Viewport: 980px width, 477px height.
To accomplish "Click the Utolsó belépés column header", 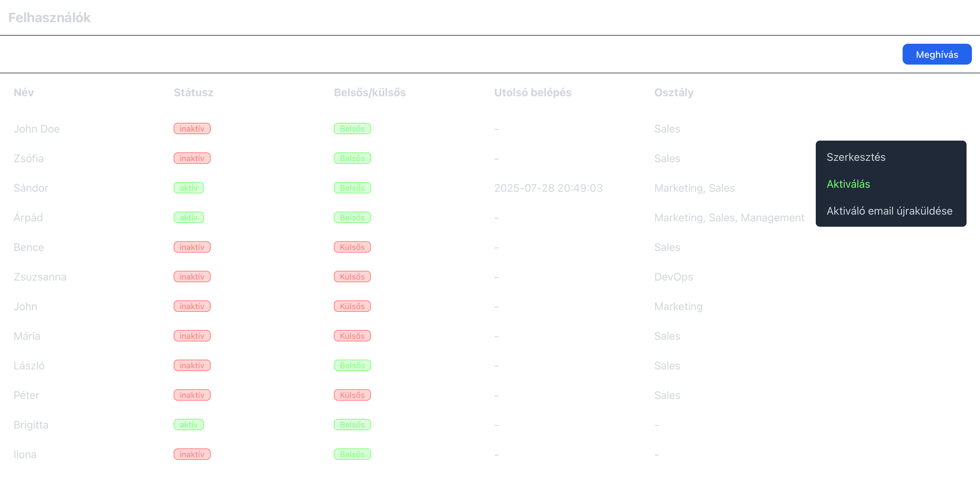I will 532,93.
